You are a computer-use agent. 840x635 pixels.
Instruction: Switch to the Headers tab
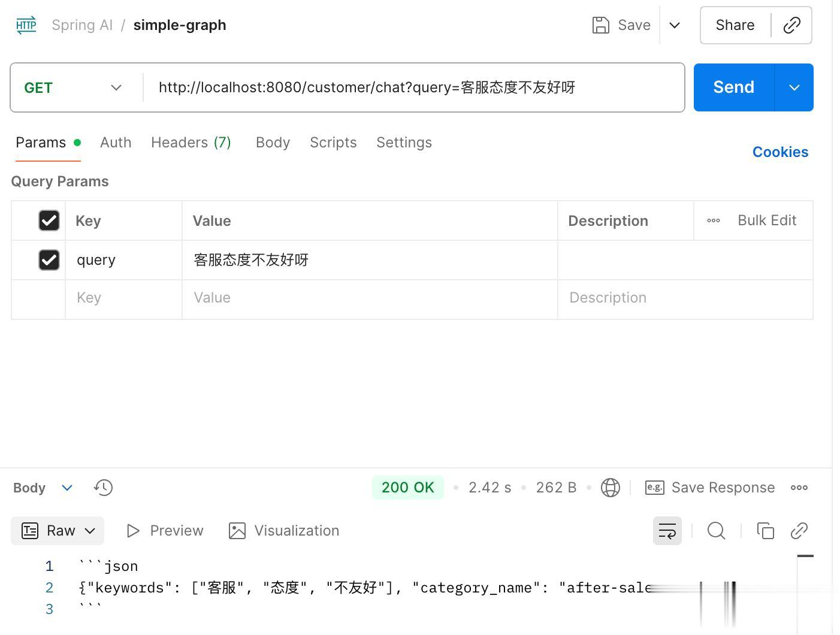(x=191, y=143)
